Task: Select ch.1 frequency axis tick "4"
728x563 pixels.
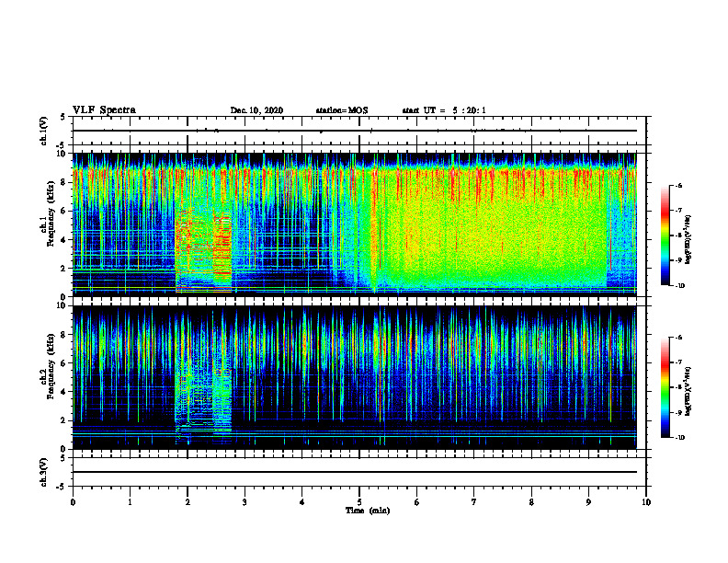Action: (x=64, y=240)
